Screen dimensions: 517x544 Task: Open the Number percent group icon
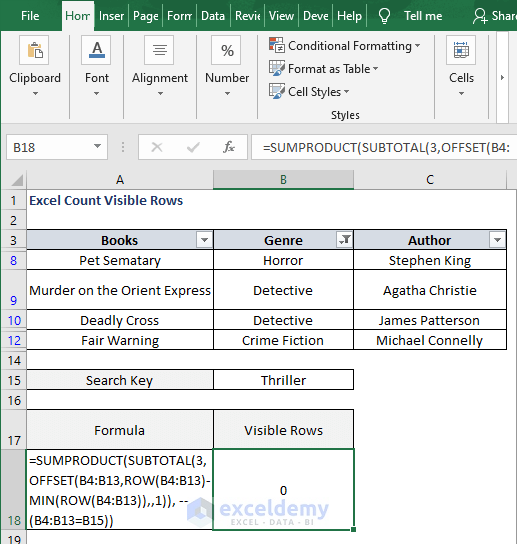tap(227, 50)
